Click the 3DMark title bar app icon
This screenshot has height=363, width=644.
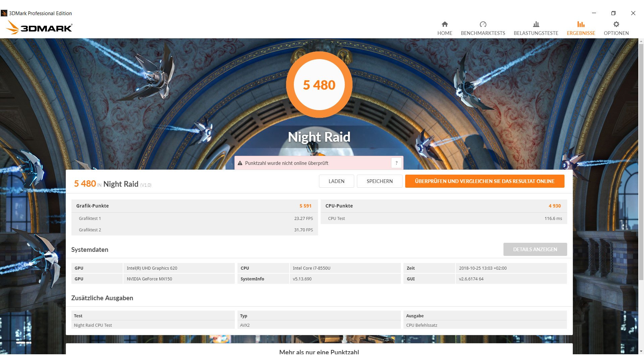point(4,13)
